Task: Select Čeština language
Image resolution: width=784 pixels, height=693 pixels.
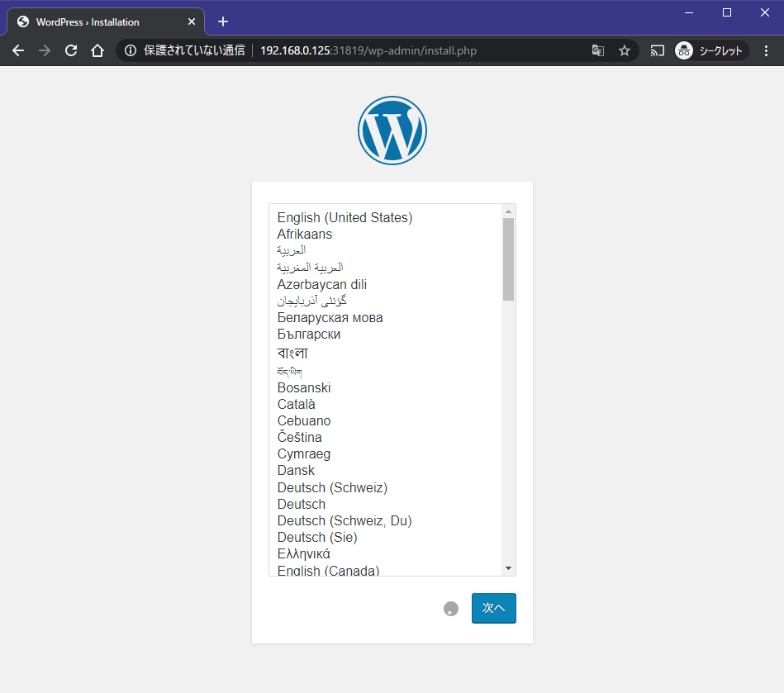Action: coord(385,437)
